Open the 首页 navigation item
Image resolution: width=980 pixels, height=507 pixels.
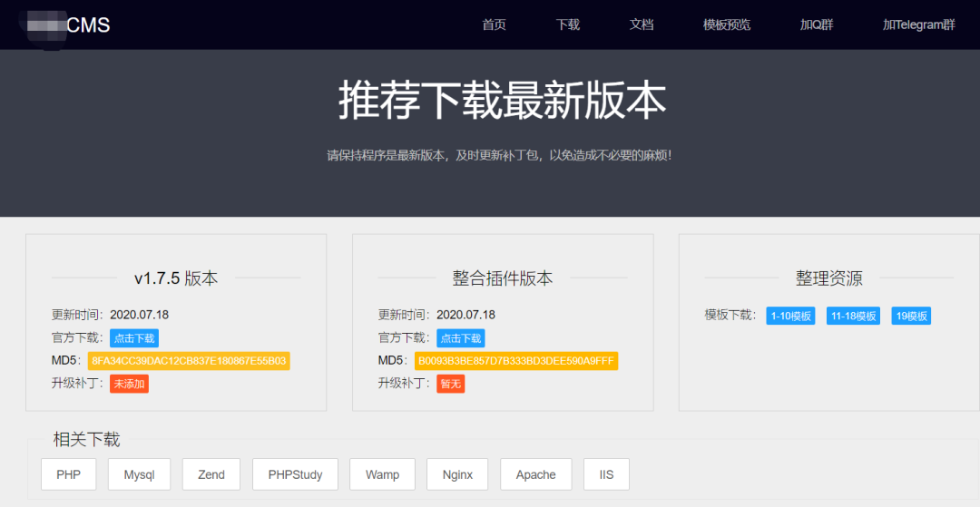(x=494, y=24)
